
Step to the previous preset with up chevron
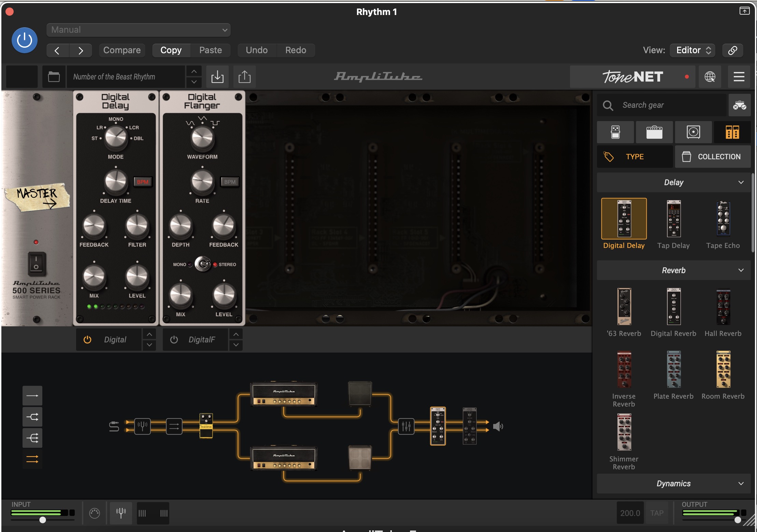point(194,71)
